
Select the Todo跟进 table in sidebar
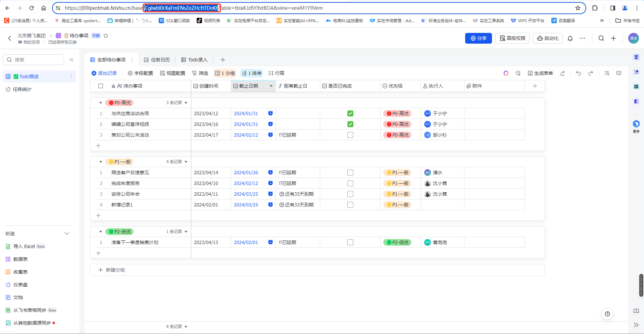point(39,77)
